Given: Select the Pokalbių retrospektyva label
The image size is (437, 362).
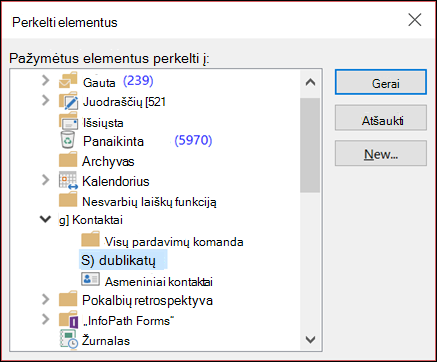Looking at the screenshot, I should [147, 300].
